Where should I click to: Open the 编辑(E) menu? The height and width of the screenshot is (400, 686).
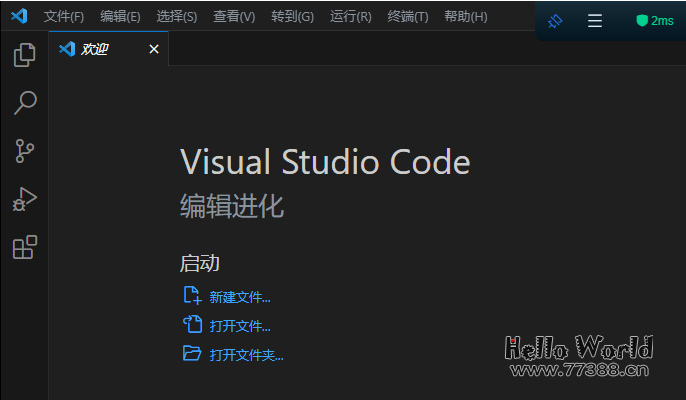[x=120, y=17]
